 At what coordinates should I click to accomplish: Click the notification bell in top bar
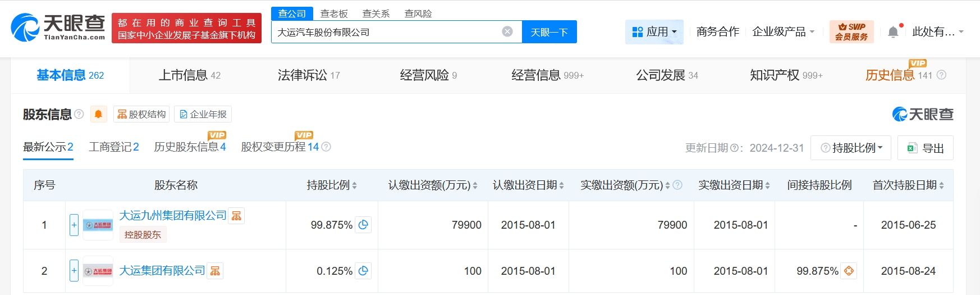click(x=893, y=32)
